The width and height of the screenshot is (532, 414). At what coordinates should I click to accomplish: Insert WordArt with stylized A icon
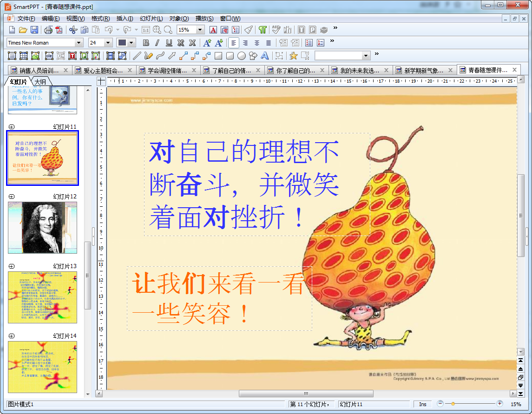point(265,56)
